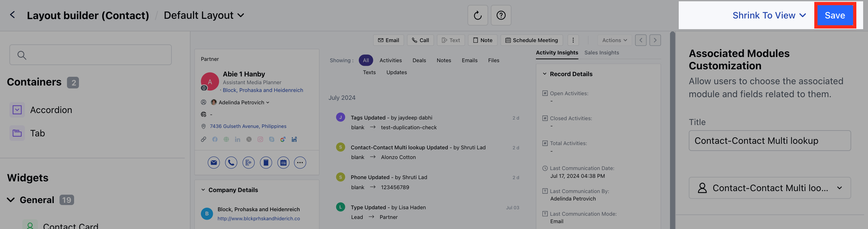This screenshot has width=868, height=229.
Task: Click the back arrow beside Layout builder
Action: 13,15
